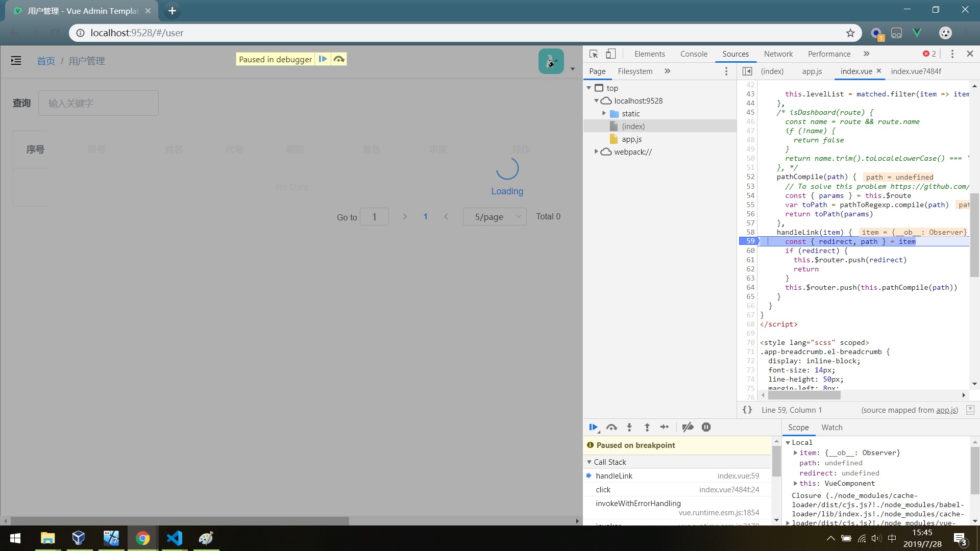
Task: Expand the this VueComponent variable
Action: (x=795, y=484)
